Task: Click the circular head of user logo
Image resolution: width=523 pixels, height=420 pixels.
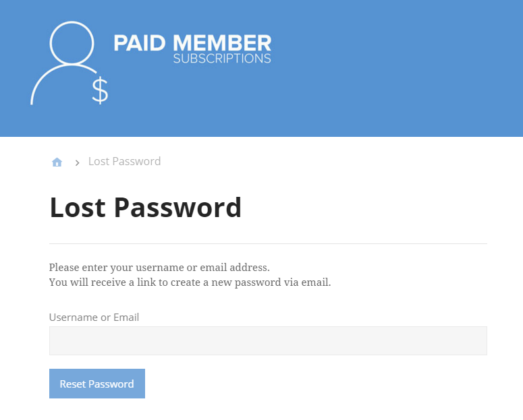Action: click(72, 42)
